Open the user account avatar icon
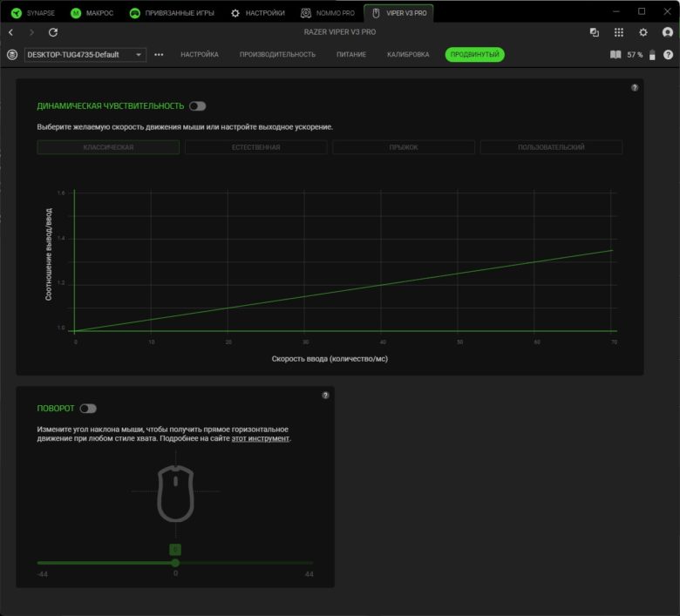 click(x=668, y=32)
